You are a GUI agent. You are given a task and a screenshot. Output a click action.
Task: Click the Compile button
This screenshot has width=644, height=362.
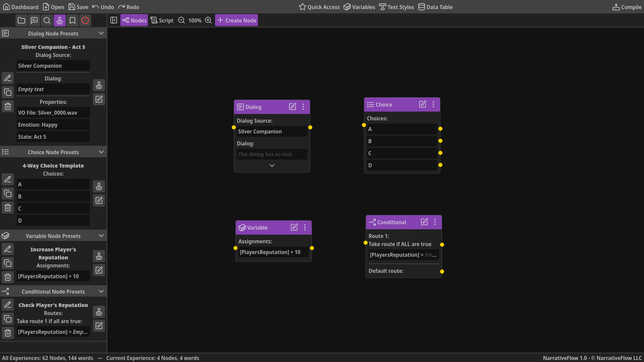tap(627, 7)
